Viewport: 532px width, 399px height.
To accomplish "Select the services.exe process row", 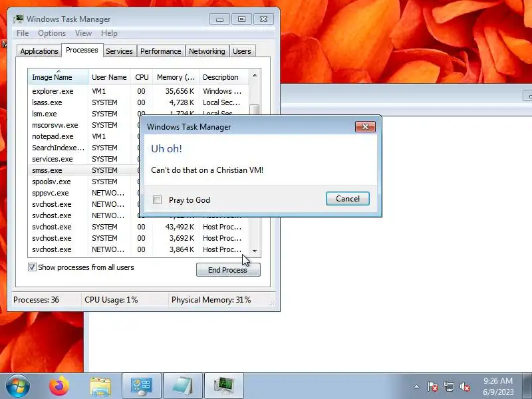I will tap(84, 159).
